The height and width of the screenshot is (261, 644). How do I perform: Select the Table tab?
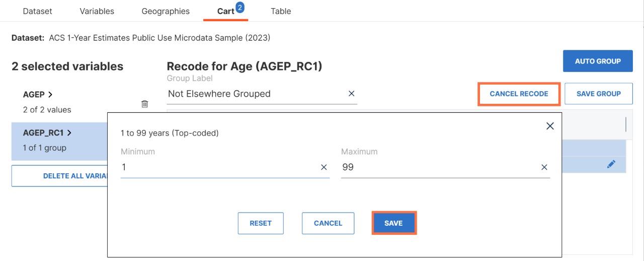281,11
